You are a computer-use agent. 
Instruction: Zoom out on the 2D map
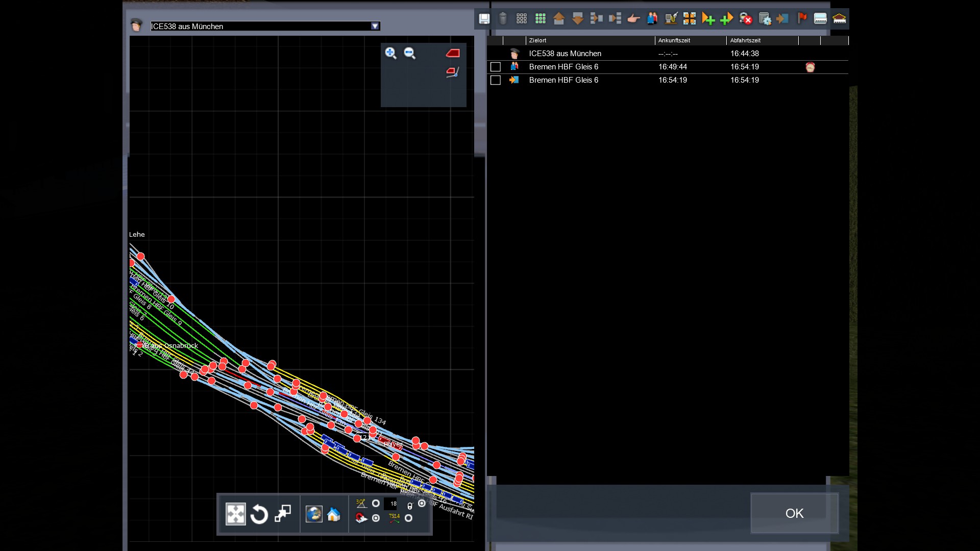pyautogui.click(x=409, y=53)
